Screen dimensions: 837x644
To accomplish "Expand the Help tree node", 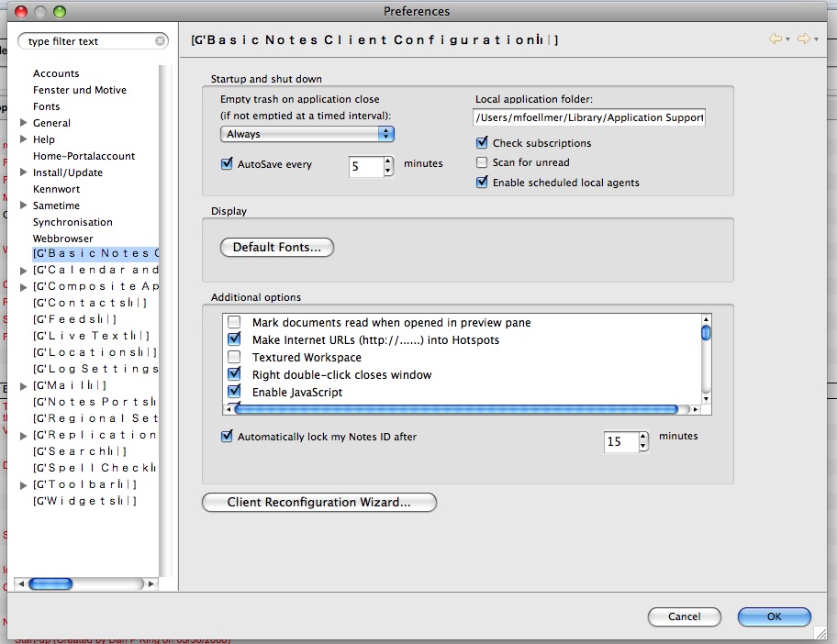I will point(23,139).
